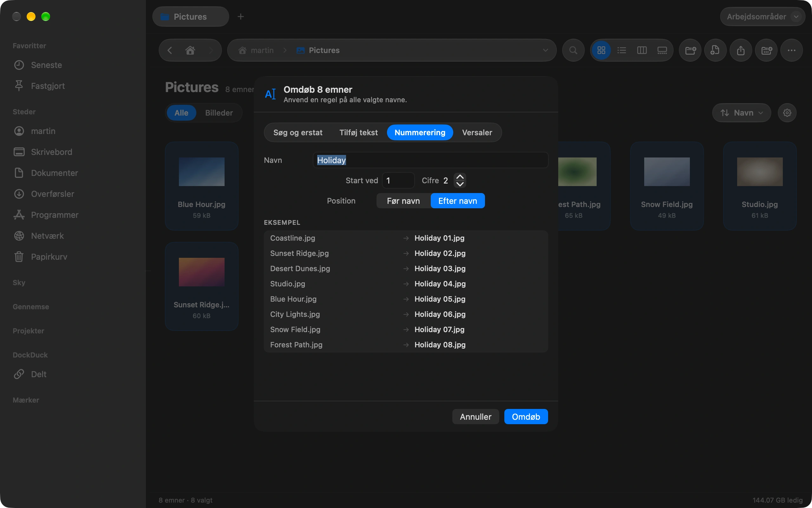The width and height of the screenshot is (812, 508).
Task: Create a new folder from toolbar
Action: tap(690, 50)
